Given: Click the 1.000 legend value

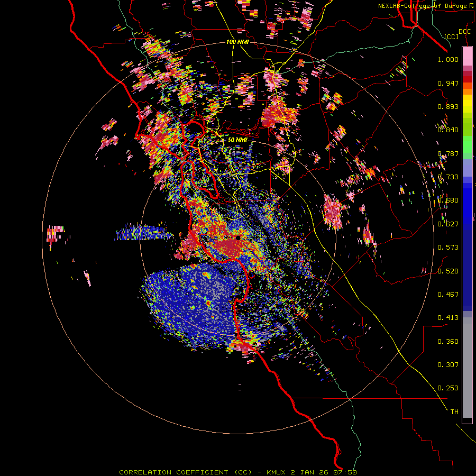Looking at the screenshot, I should [x=448, y=59].
